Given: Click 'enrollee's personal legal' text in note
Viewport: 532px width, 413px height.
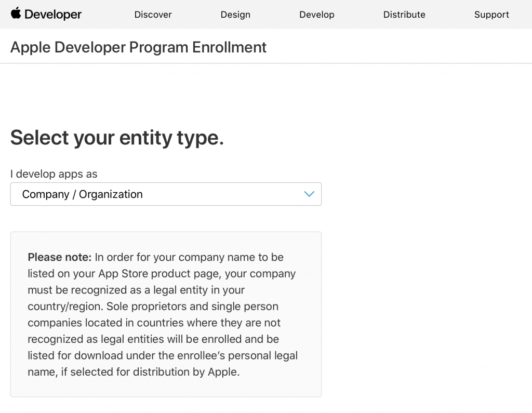Looking at the screenshot, I should tap(237, 355).
